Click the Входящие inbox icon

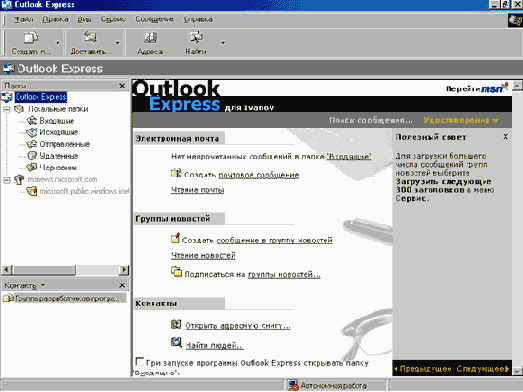[x=32, y=120]
